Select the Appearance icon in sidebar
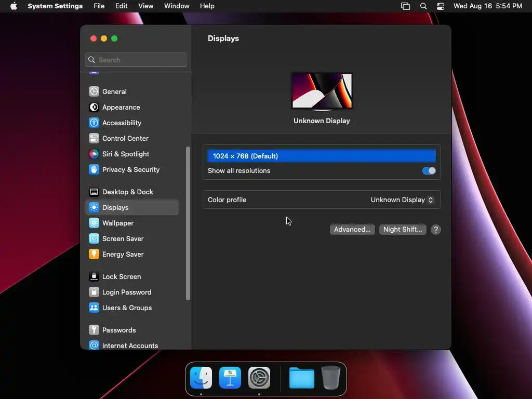 click(94, 107)
